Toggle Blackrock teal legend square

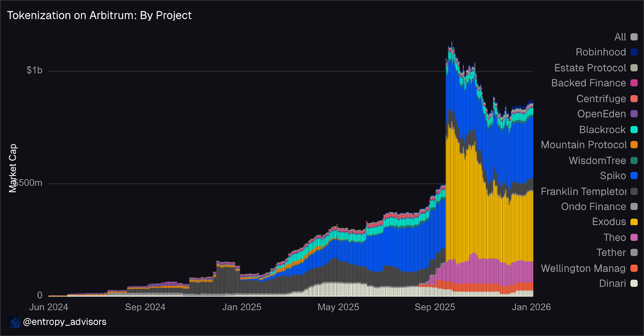point(634,130)
